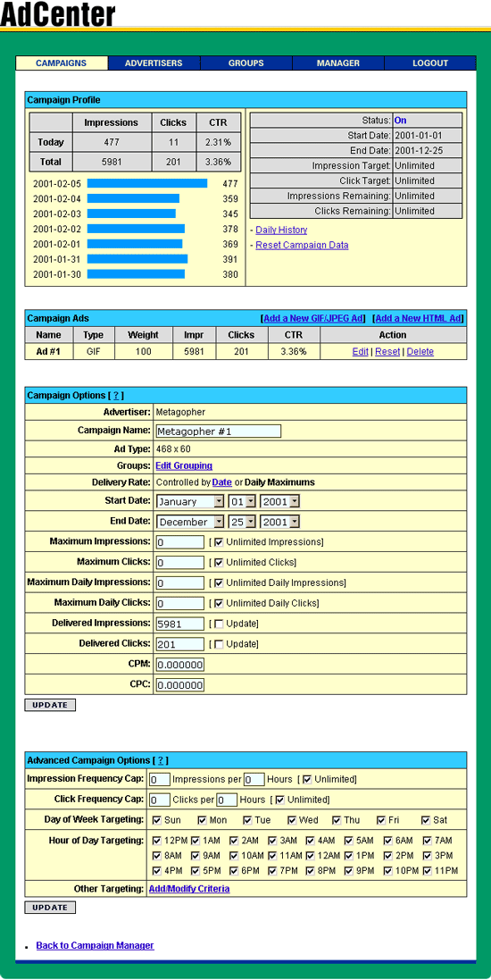This screenshot has height=980, width=491.
Task: Click the 2001-01-31 impressions bar
Action: 137,259
